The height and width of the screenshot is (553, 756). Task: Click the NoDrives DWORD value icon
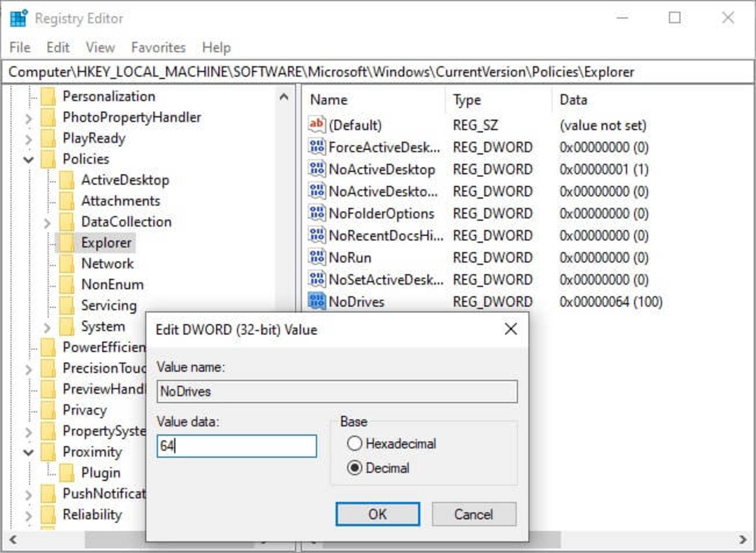tap(317, 301)
